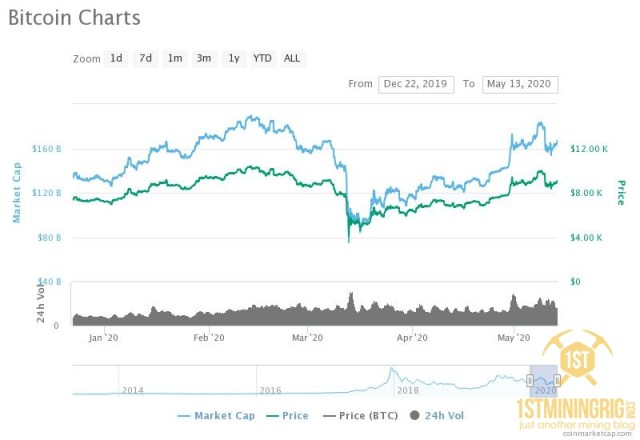Click the left navigator range handle

click(x=530, y=381)
